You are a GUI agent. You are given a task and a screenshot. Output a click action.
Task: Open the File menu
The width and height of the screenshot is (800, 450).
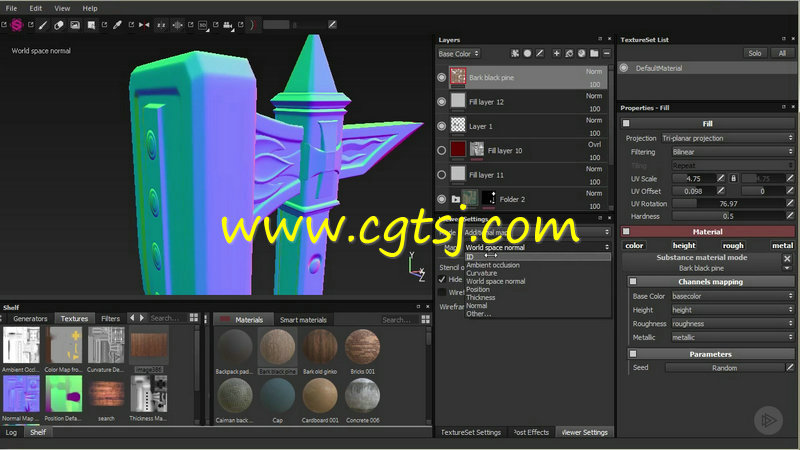click(11, 8)
